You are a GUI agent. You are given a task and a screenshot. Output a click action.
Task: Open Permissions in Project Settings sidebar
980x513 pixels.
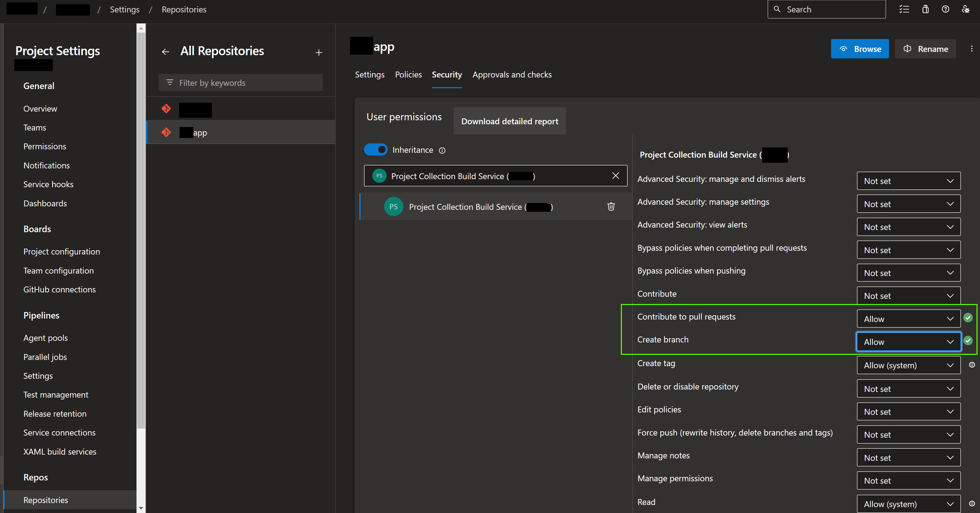(44, 146)
